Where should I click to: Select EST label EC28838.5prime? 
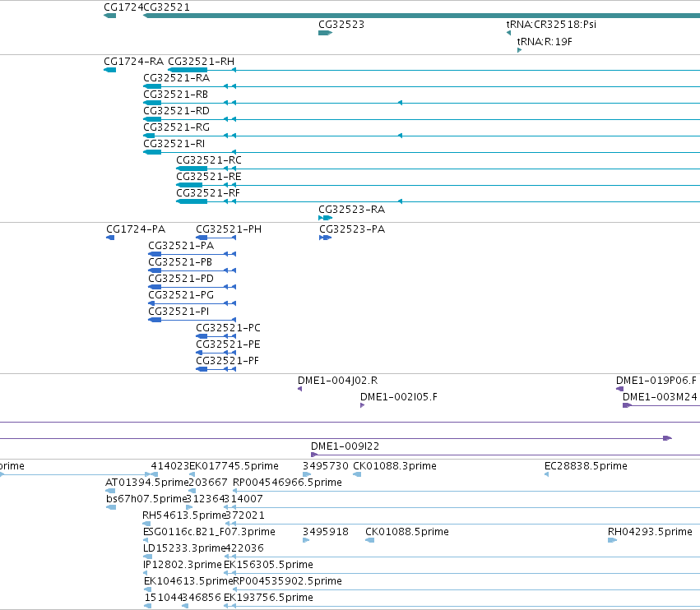tap(586, 466)
